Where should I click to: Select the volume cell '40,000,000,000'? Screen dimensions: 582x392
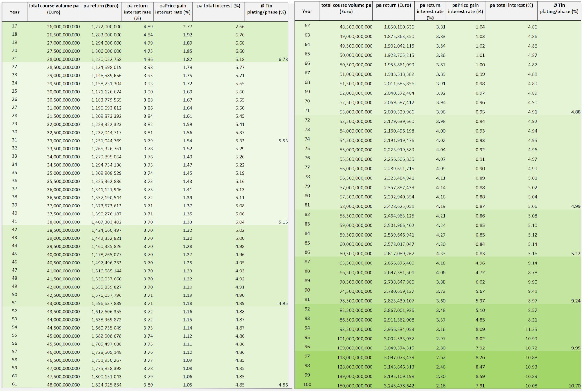pos(63,255)
